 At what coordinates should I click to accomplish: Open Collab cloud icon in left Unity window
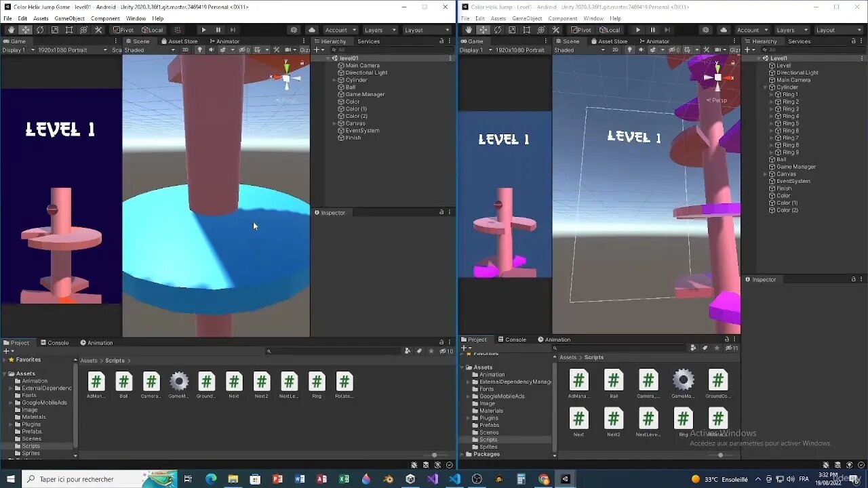click(x=312, y=30)
